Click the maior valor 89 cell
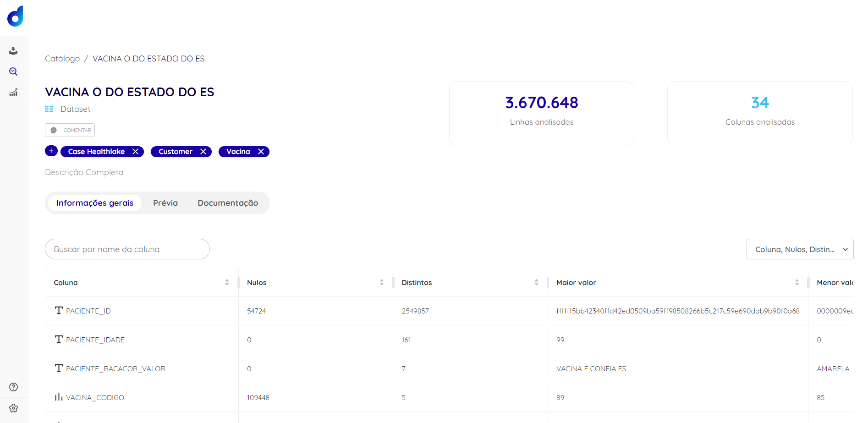Viewport: 868px width, 423px height. click(x=560, y=397)
